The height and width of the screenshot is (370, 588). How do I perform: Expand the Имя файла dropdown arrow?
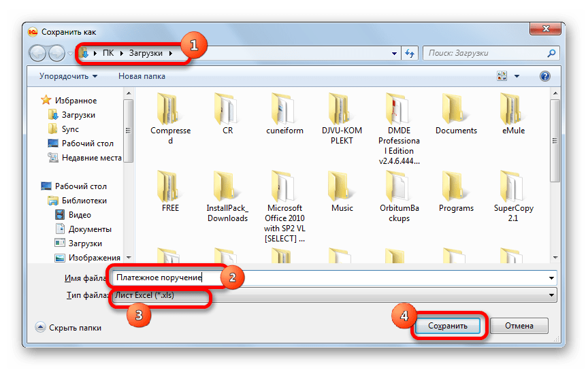551,277
